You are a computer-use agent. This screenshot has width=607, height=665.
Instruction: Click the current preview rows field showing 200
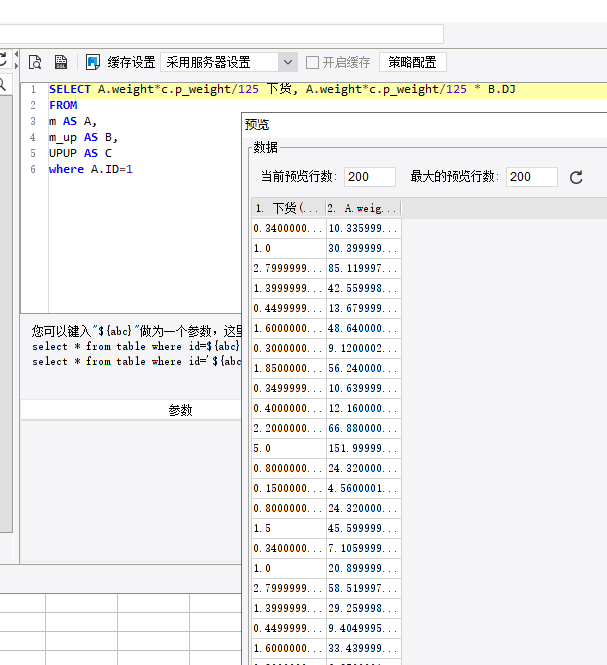(369, 177)
